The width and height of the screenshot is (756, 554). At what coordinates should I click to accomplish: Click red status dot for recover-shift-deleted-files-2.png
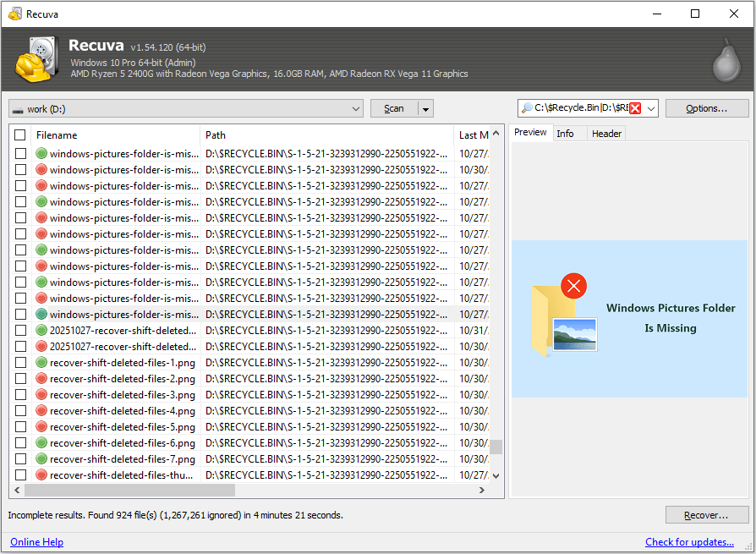point(41,378)
